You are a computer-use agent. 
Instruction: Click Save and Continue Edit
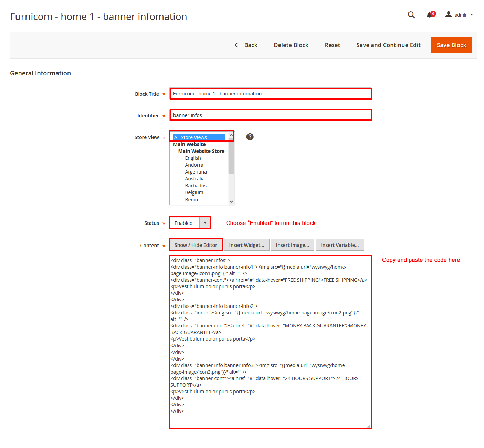pos(388,45)
